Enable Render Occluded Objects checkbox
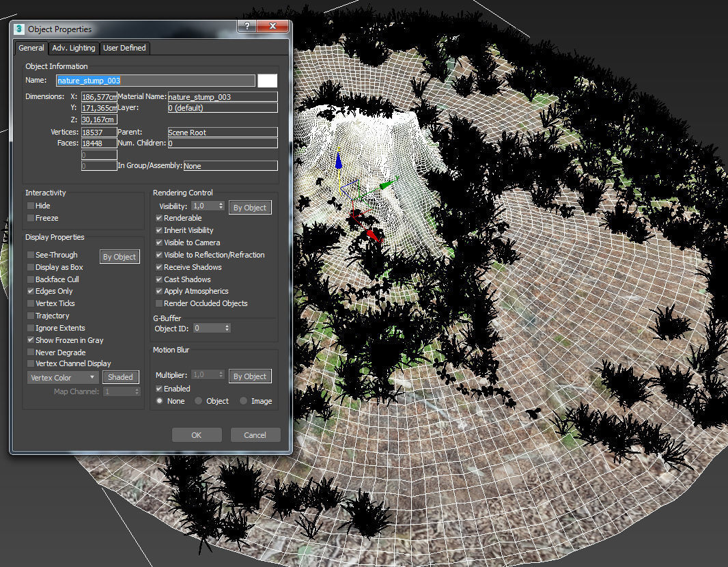Image resolution: width=728 pixels, height=567 pixels. [159, 303]
